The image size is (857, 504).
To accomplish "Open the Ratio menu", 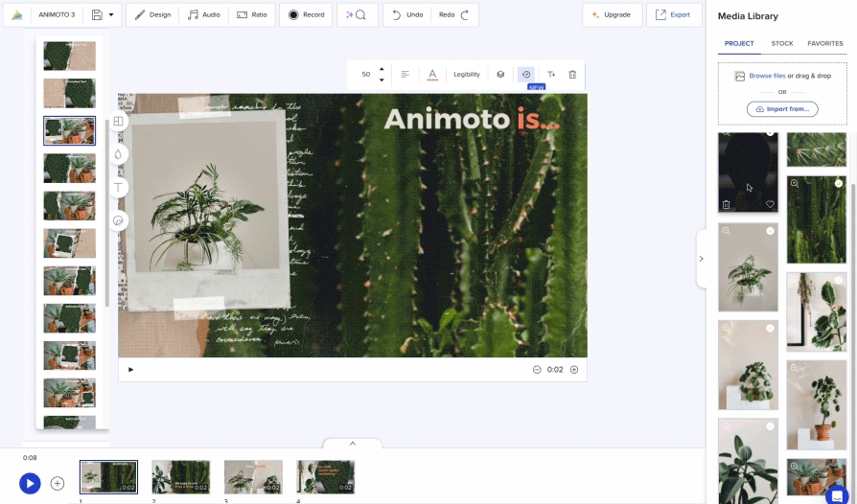I will click(x=252, y=14).
